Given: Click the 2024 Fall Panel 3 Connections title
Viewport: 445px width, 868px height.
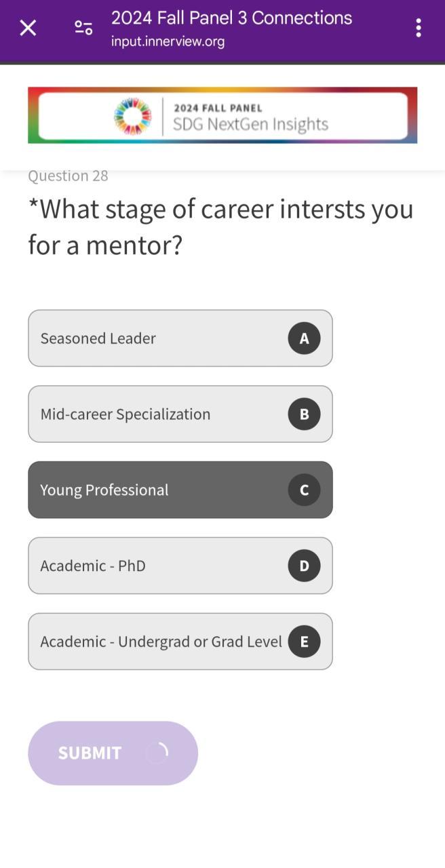Looking at the screenshot, I should point(231,18).
